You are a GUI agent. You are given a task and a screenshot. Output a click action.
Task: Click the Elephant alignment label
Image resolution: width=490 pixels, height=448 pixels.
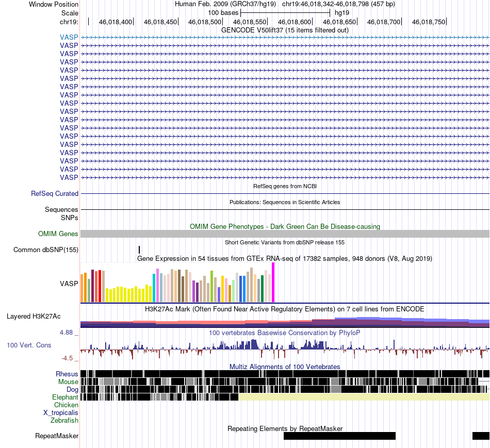(65, 397)
